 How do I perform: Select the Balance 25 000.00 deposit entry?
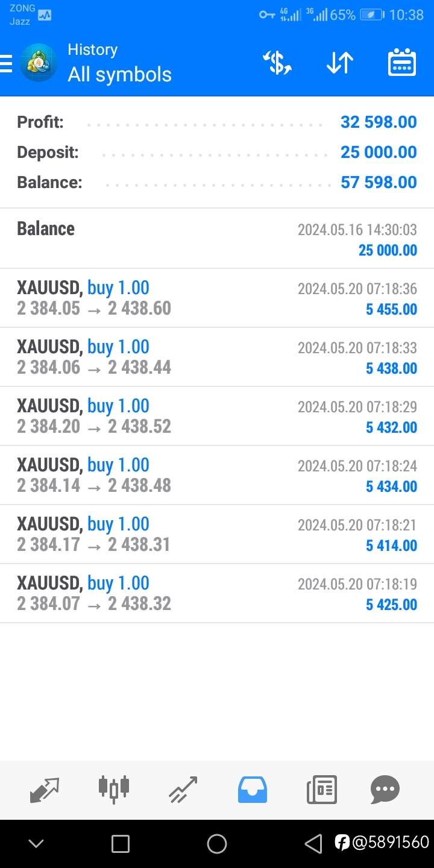click(217, 239)
